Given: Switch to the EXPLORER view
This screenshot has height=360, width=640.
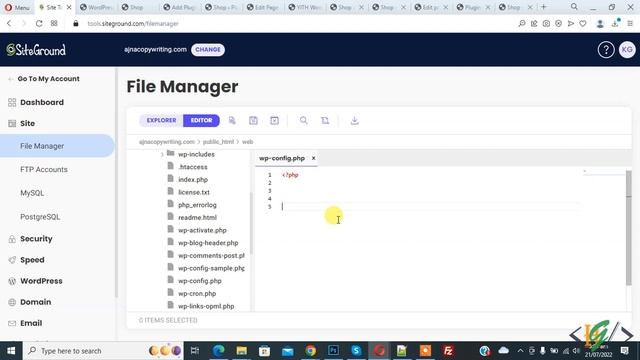Looking at the screenshot, I should click(x=161, y=120).
